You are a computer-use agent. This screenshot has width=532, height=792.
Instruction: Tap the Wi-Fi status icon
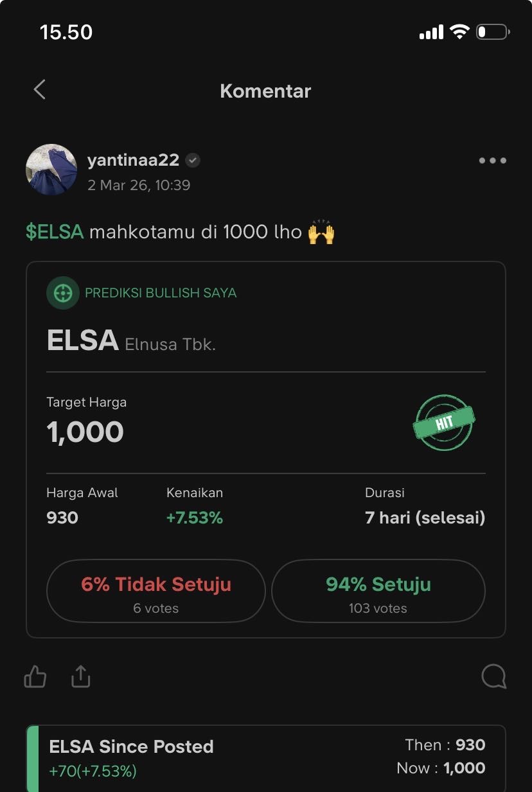459,32
